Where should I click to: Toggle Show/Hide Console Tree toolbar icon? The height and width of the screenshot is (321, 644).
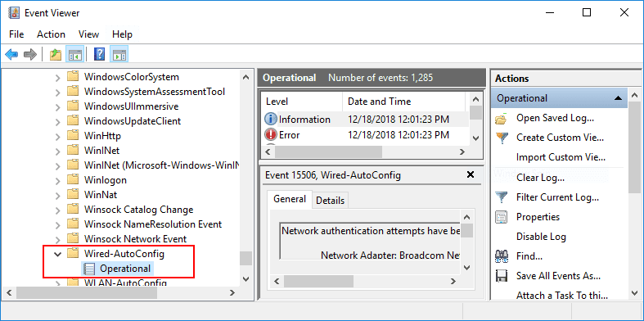[74, 54]
